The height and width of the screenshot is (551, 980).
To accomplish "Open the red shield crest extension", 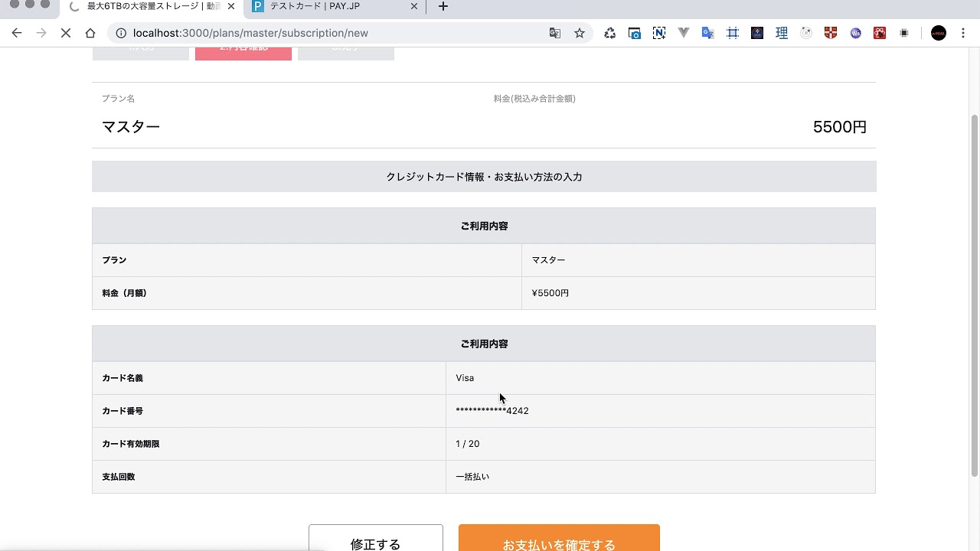I will pyautogui.click(x=831, y=33).
